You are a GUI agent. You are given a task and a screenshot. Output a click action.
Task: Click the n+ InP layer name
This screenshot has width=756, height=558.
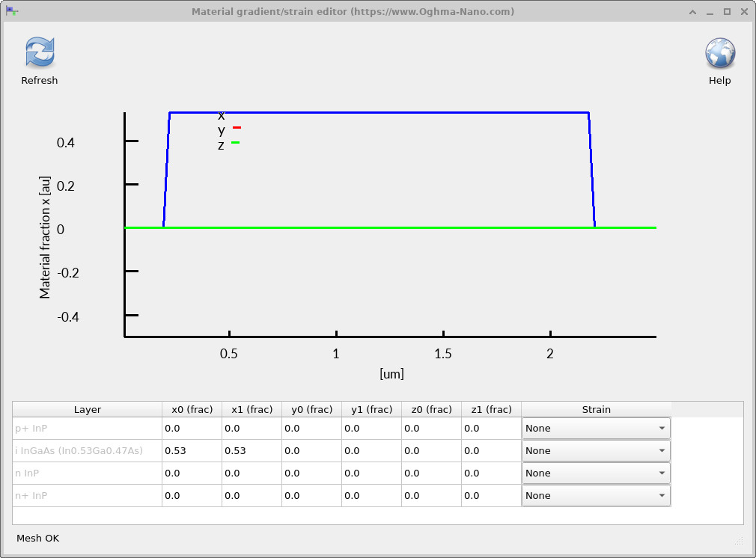(31, 495)
